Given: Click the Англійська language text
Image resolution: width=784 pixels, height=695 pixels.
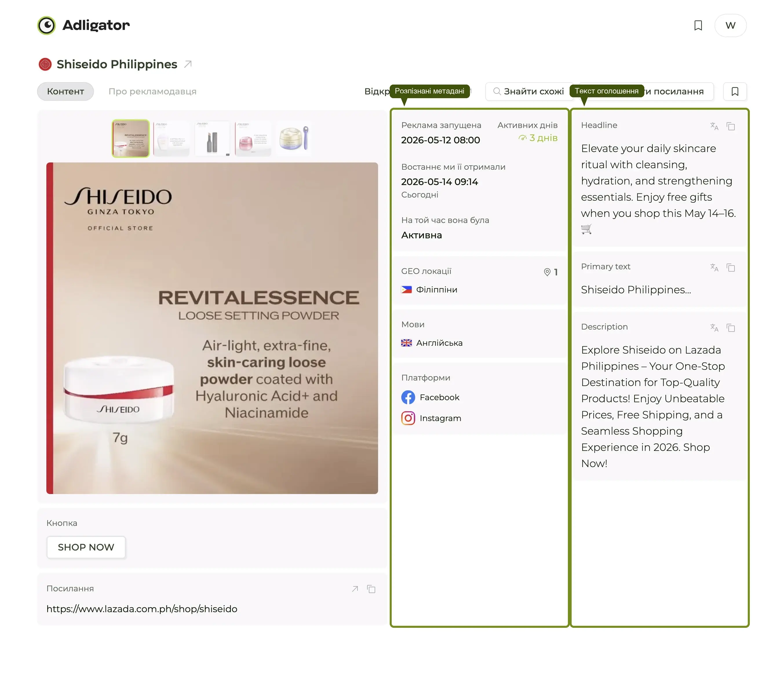Looking at the screenshot, I should [439, 343].
